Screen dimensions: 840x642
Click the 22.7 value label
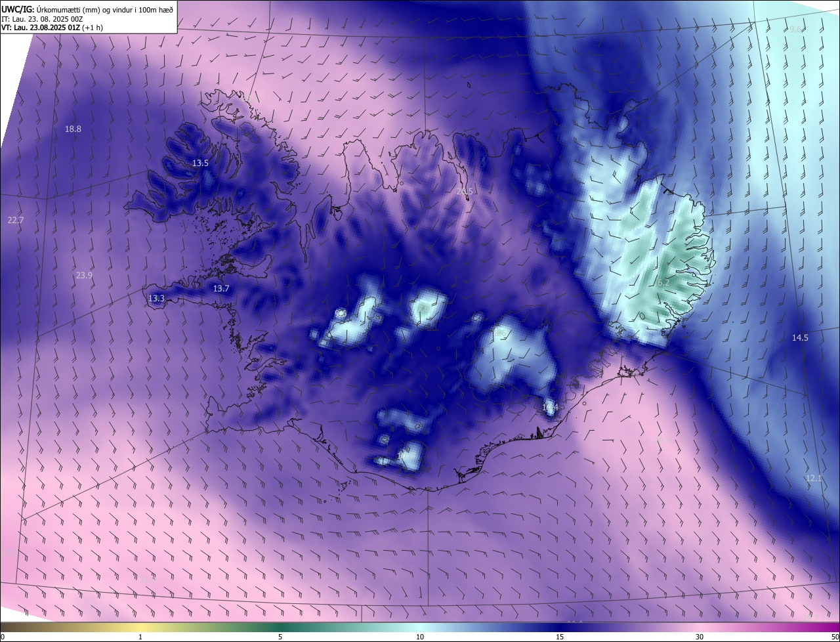(15, 221)
